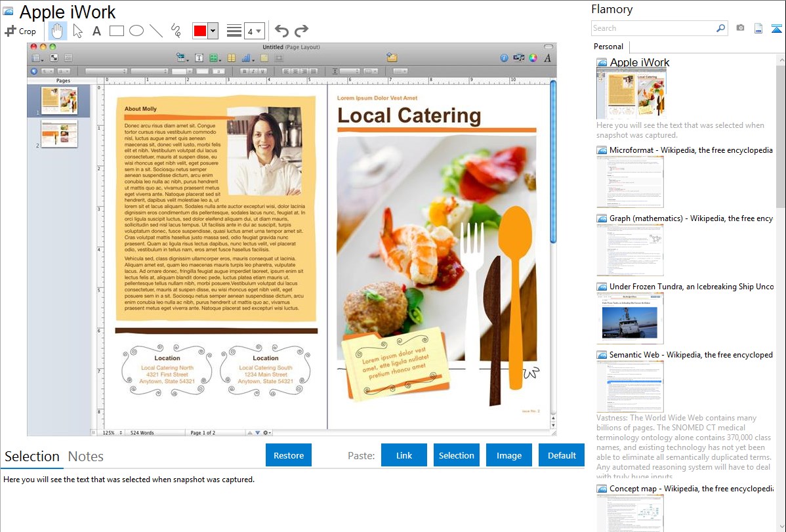Select the Crop tool
The height and width of the screenshot is (532, 786).
point(20,31)
